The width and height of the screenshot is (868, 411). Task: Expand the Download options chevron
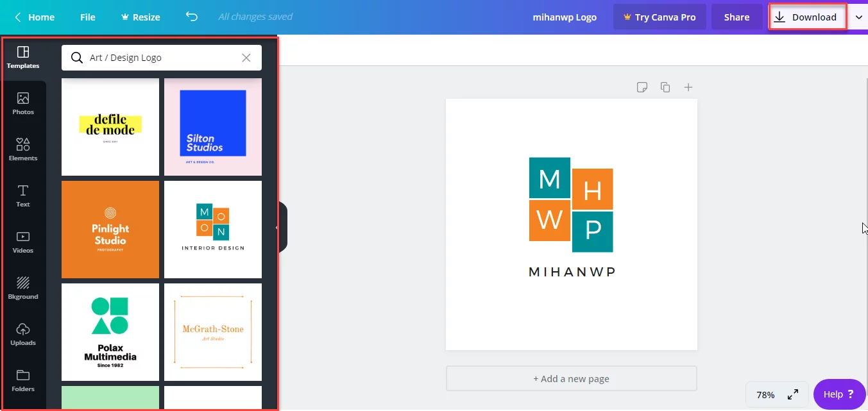858,17
